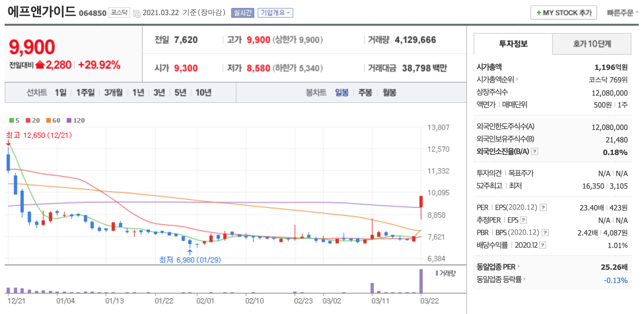Screen dimensions: 644x314
Task: Click the purple 120-day moving average swatch
Action: point(69,120)
